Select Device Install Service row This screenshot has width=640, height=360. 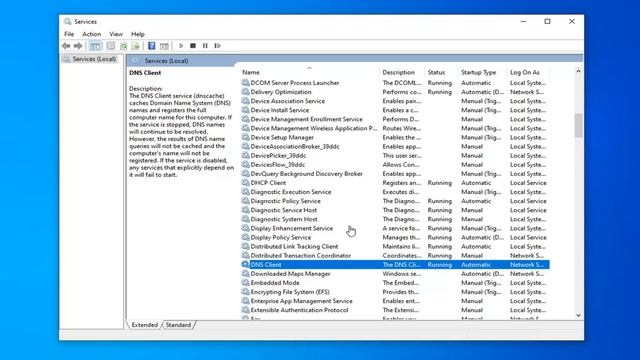tap(395, 110)
